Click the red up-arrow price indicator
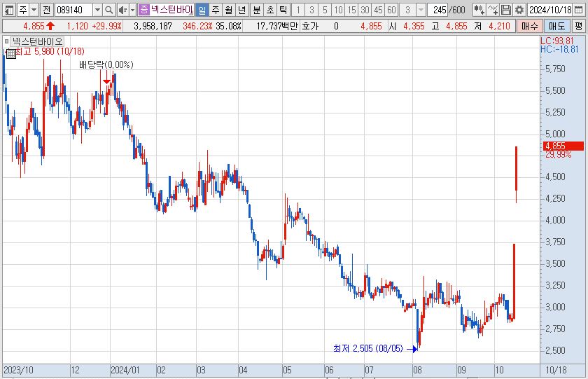Viewport: 588px width, 379px height. 50,26
